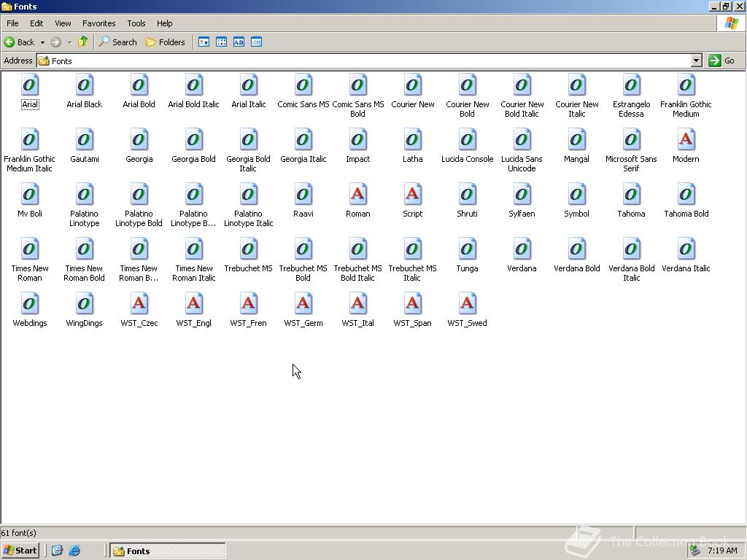Click the WST_Swed font icon
This screenshot has width=747, height=560.
467,304
